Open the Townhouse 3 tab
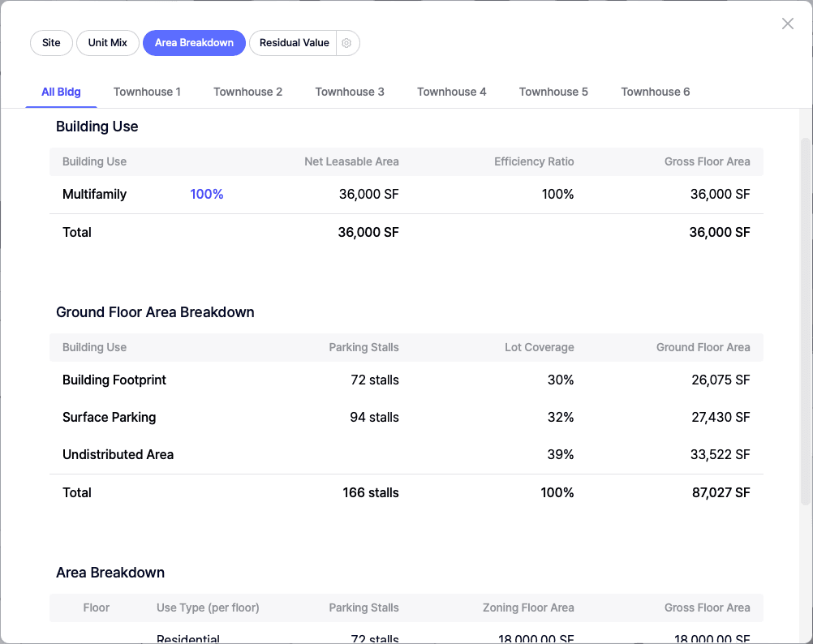Screen dimensions: 813x644 (350, 92)
